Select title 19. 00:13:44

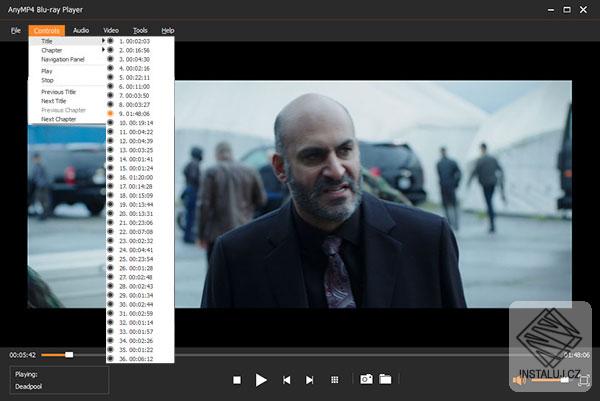pos(140,205)
